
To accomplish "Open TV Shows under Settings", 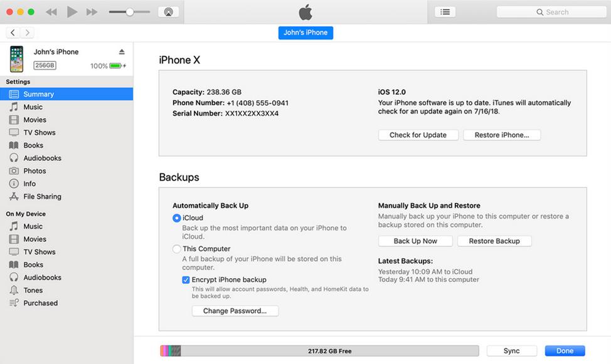I will click(66, 133).
